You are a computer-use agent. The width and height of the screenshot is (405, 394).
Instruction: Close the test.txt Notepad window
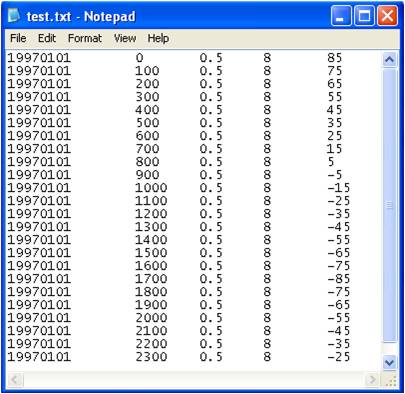point(387,16)
